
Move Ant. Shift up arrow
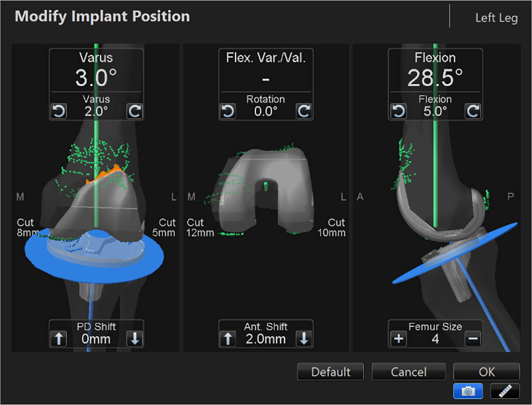click(228, 339)
